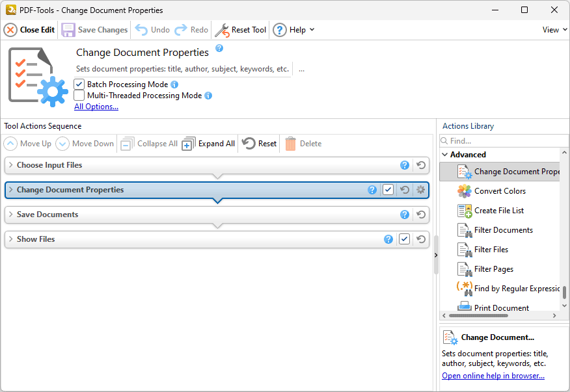
Task: Toggle the Change Document Properties step checkbox
Action: click(388, 190)
